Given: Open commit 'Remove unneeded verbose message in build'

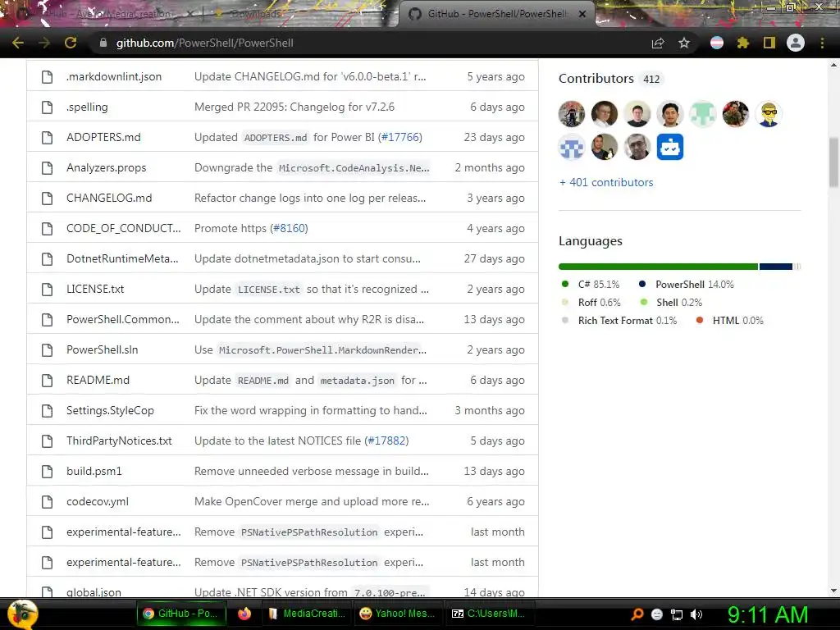Looking at the screenshot, I should point(311,472).
